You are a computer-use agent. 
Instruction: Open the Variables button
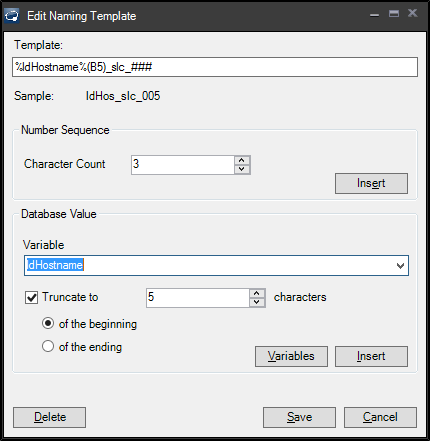tap(291, 356)
